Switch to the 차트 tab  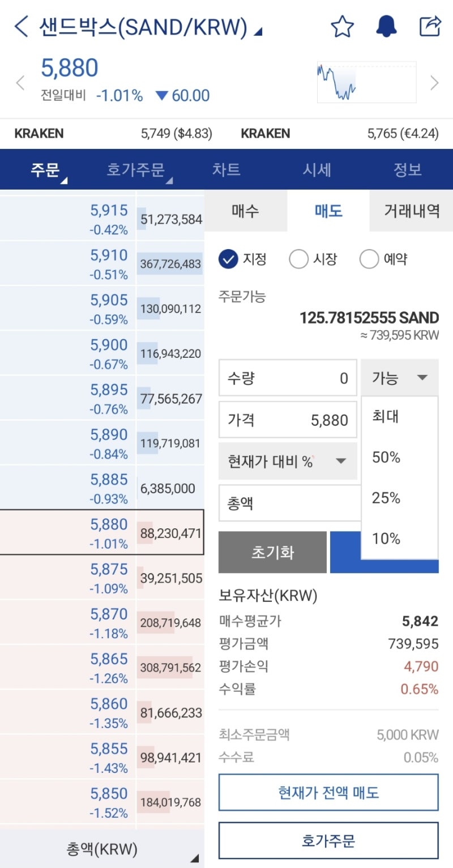[226, 169]
